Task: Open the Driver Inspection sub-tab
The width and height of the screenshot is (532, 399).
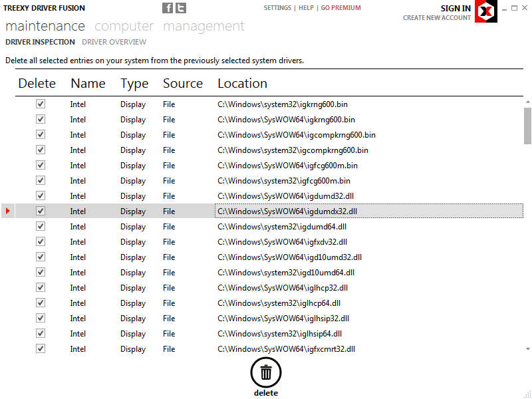Action: [x=40, y=42]
